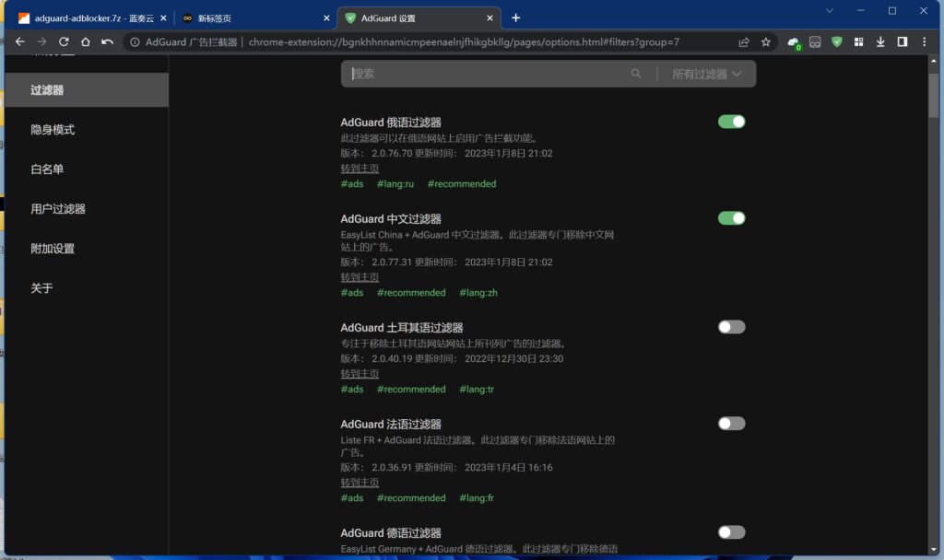Click in the 搜索 filter search field
Image resolution: width=944 pixels, height=560 pixels.
pos(488,74)
